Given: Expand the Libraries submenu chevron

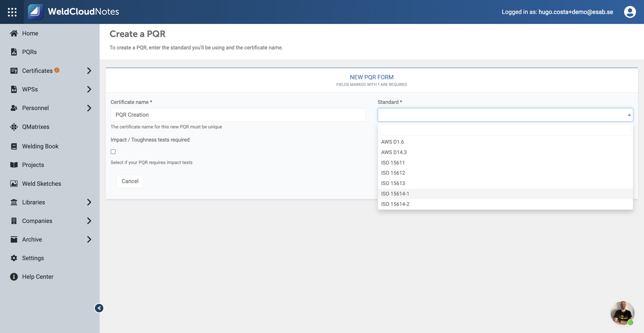Looking at the screenshot, I should coord(89,202).
